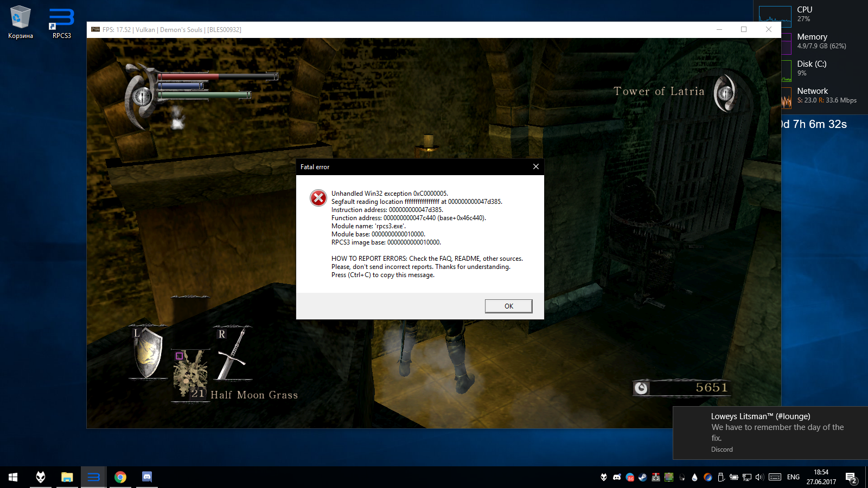Click the fox-head icon in the system tray
868x488 pixels.
pos(604,477)
